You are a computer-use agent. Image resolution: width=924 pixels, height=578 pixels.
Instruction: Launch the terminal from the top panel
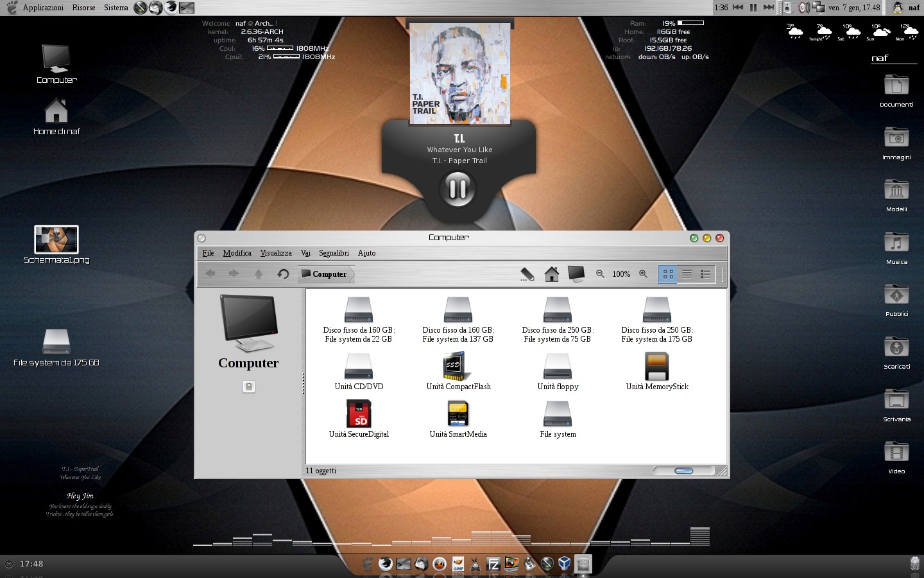click(x=187, y=8)
